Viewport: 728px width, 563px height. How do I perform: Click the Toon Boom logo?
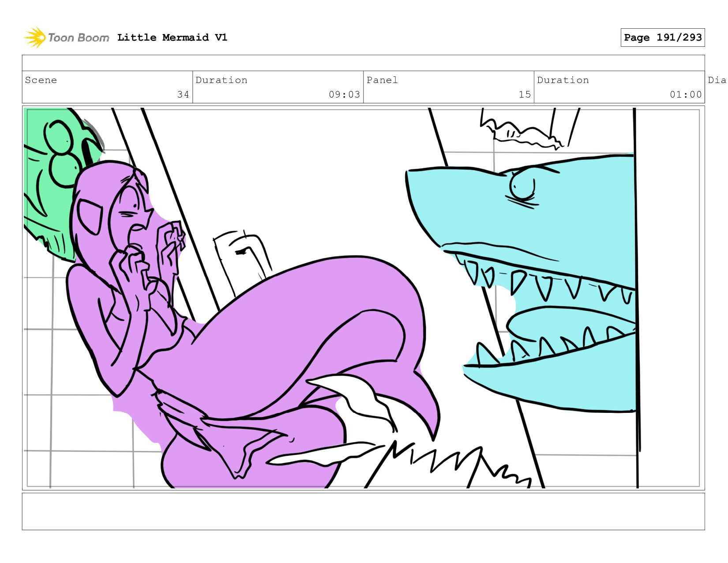pyautogui.click(x=66, y=38)
